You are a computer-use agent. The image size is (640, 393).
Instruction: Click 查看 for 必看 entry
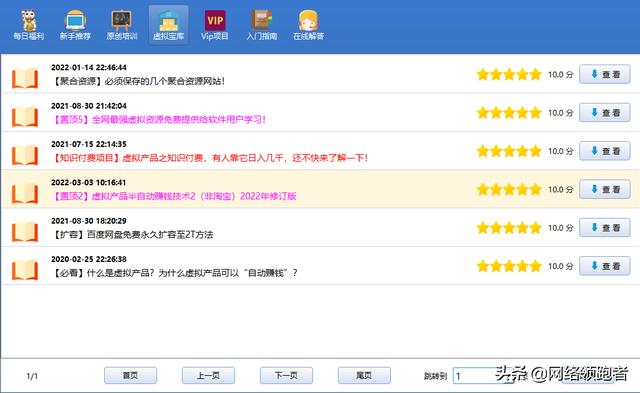[605, 266]
